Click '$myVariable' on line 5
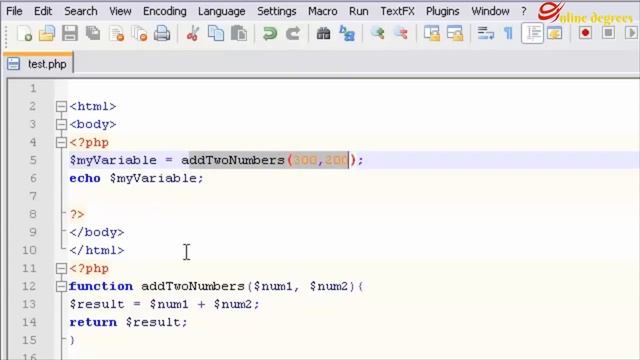The image size is (640, 360). pyautogui.click(x=113, y=160)
